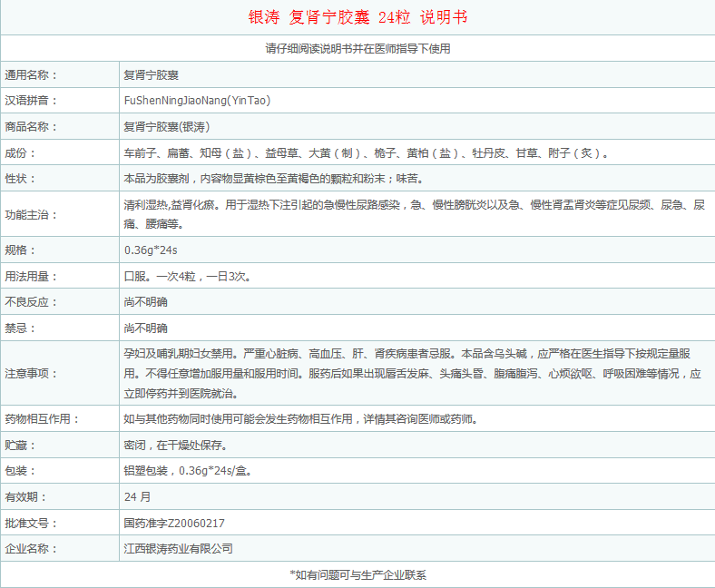Select the pinyin text FuShenNingJiaoNang(YinTao)
Viewport: 715px width, 588px height.
197,101
